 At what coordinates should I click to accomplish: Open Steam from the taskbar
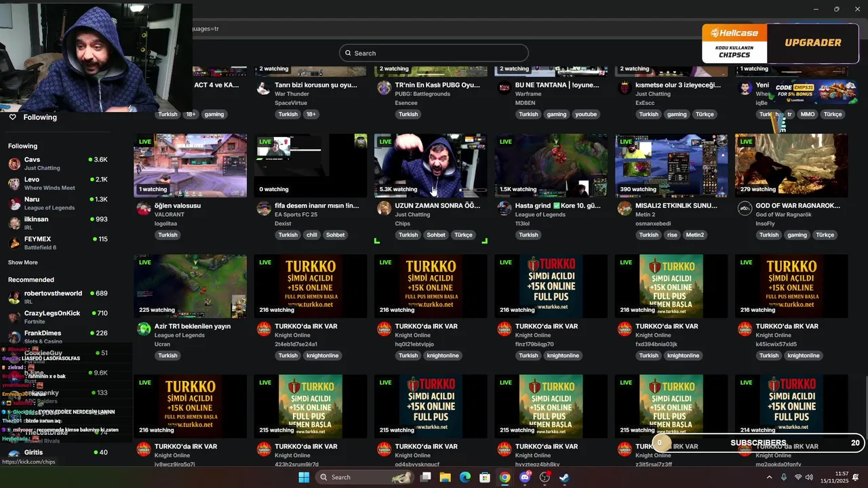pos(564,477)
